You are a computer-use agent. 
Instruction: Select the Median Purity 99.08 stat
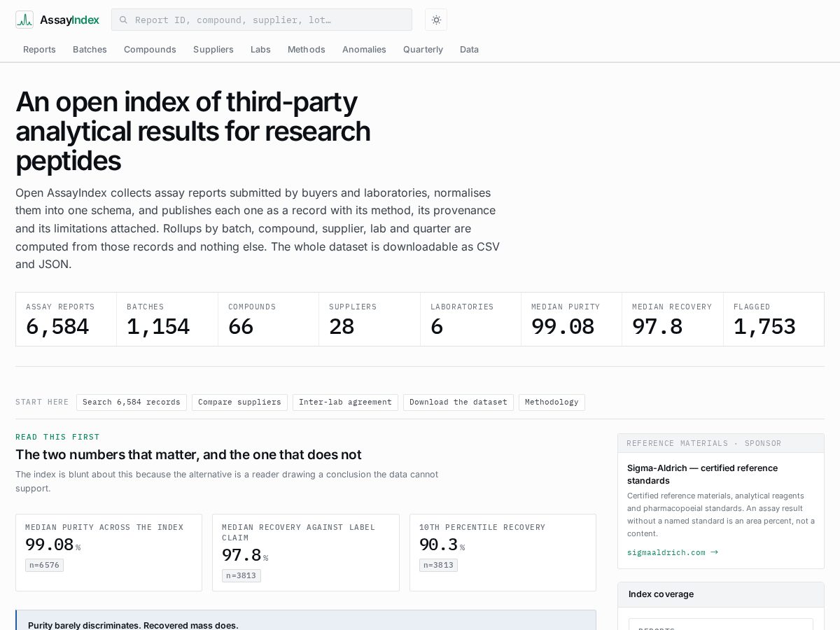(571, 319)
